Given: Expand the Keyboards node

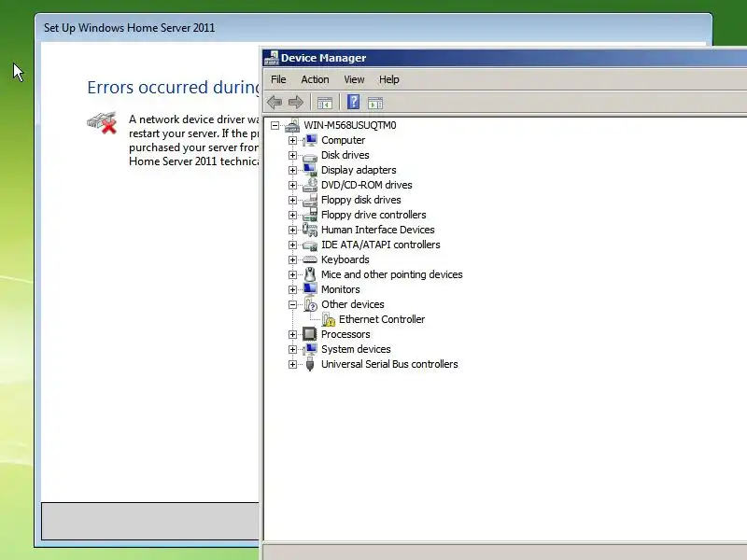Looking at the screenshot, I should pyautogui.click(x=292, y=259).
